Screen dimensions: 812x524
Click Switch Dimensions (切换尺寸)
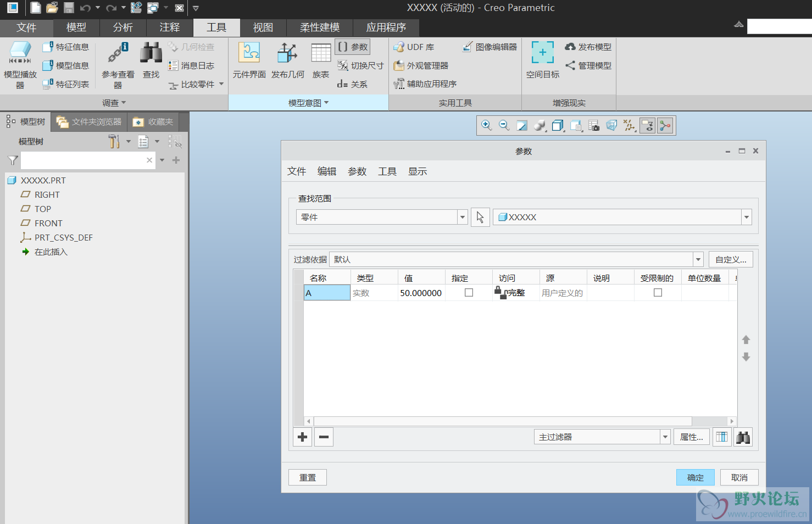coord(360,65)
